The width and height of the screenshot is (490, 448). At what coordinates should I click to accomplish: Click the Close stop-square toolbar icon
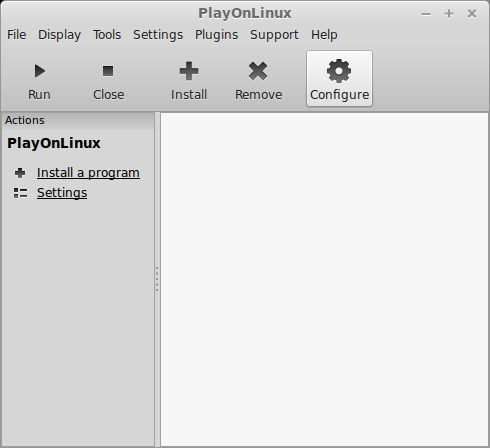(108, 71)
